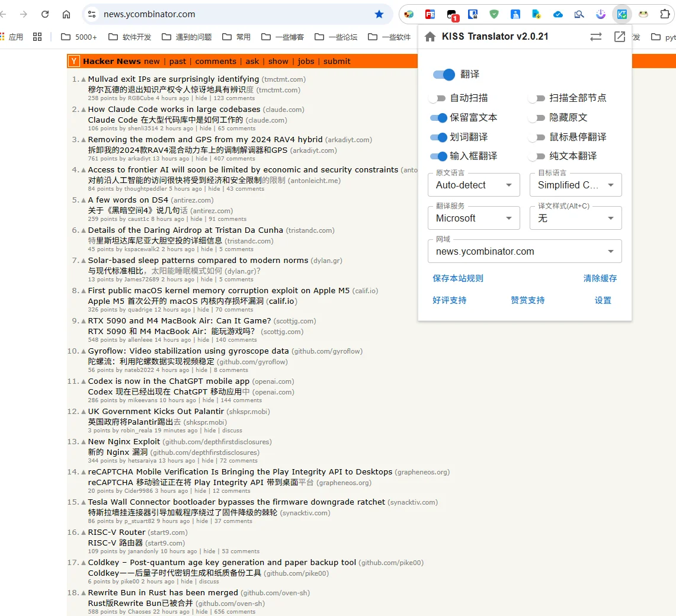Open the 一些论坛 bookmarks folder
This screenshot has width=676, height=616.
pos(337,37)
